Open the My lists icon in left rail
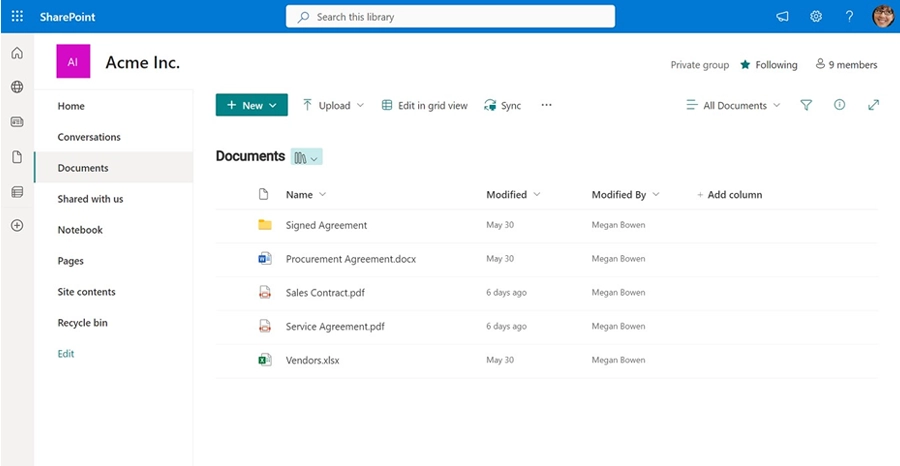 [x=17, y=192]
